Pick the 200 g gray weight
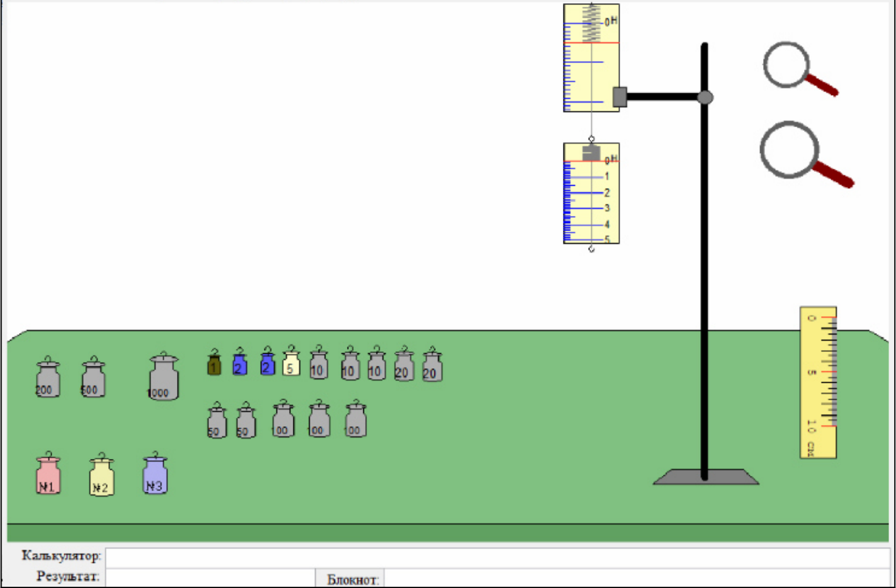This screenshot has width=896, height=588. (48, 377)
